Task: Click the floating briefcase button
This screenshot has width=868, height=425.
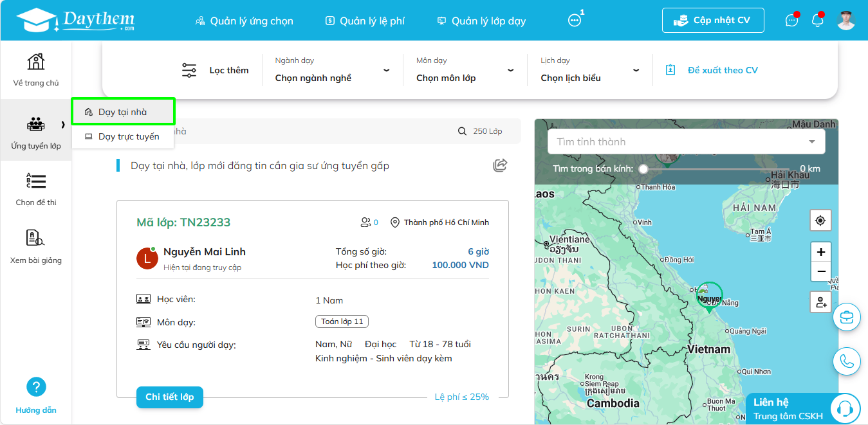Action: pos(847,317)
